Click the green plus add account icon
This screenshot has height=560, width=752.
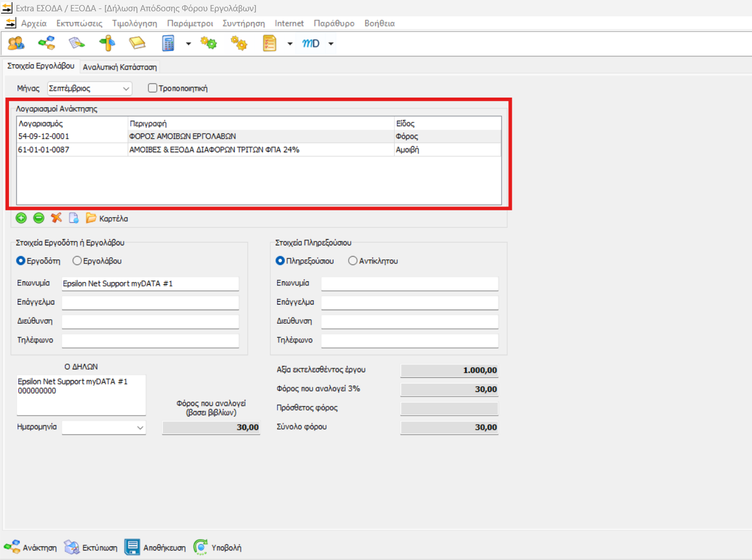[21, 218]
